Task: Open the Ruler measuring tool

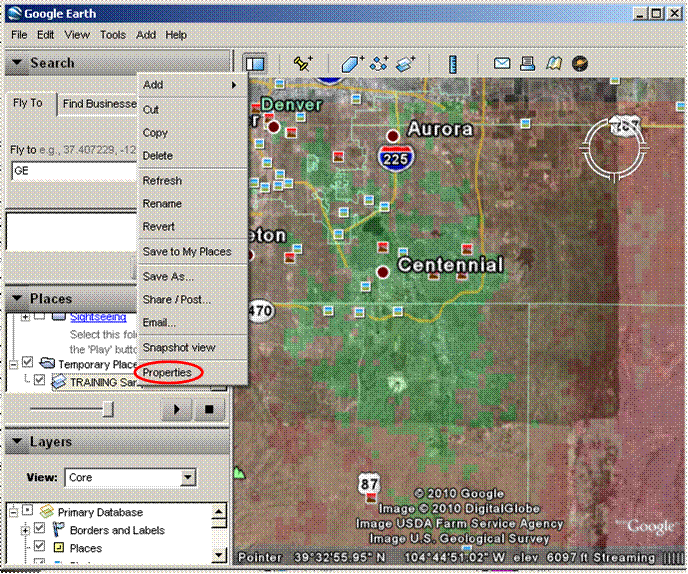Action: click(453, 64)
